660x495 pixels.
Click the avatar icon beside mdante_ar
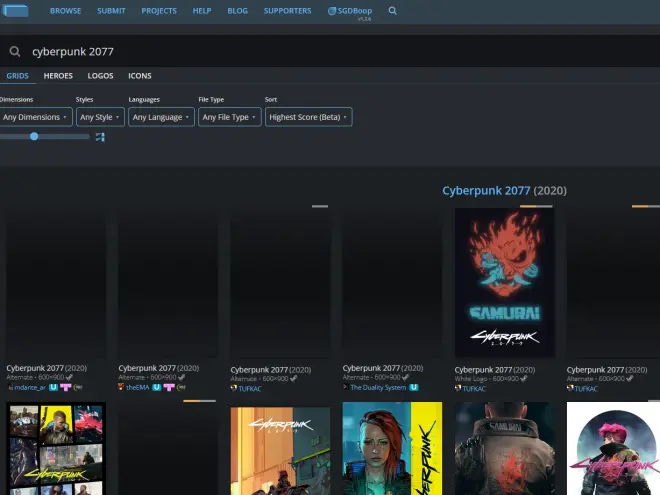point(10,387)
